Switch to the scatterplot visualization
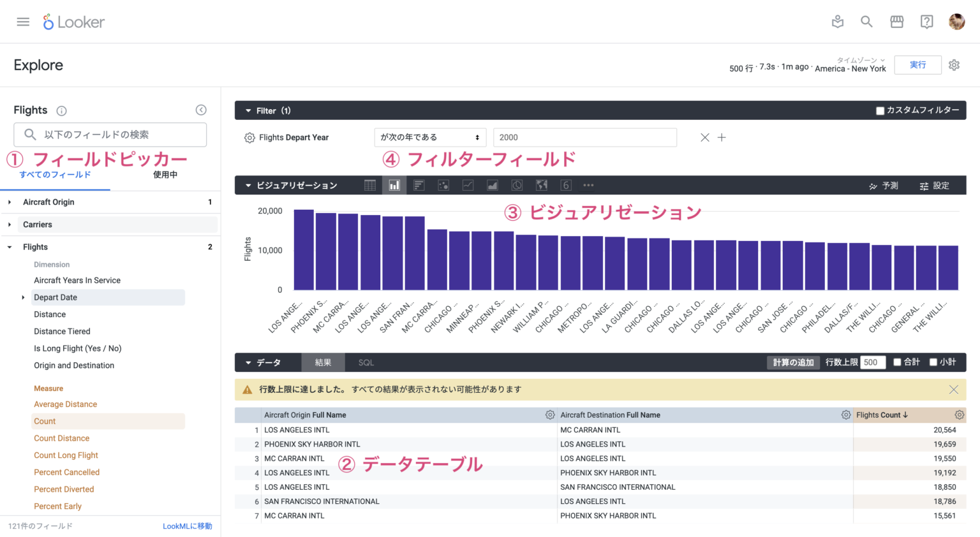 443,185
